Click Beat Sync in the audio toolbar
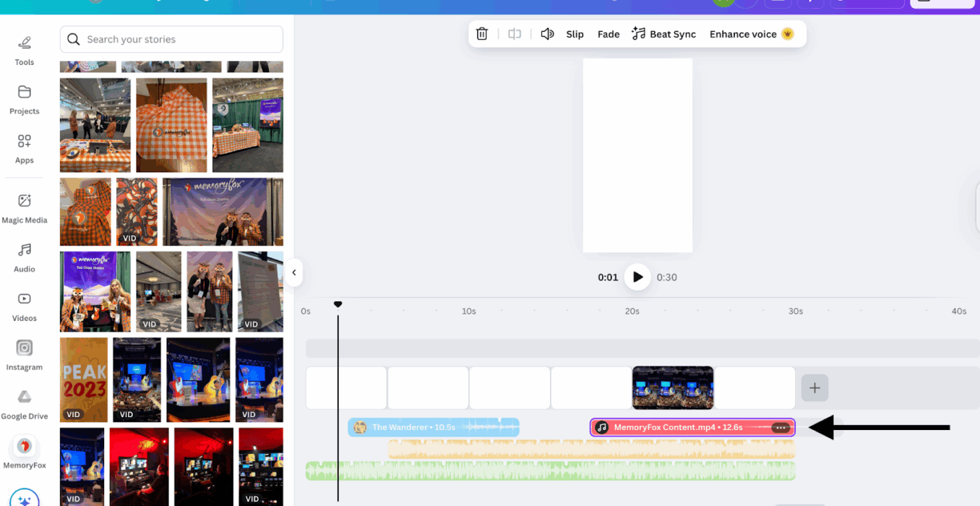Image resolution: width=980 pixels, height=506 pixels. (x=663, y=34)
